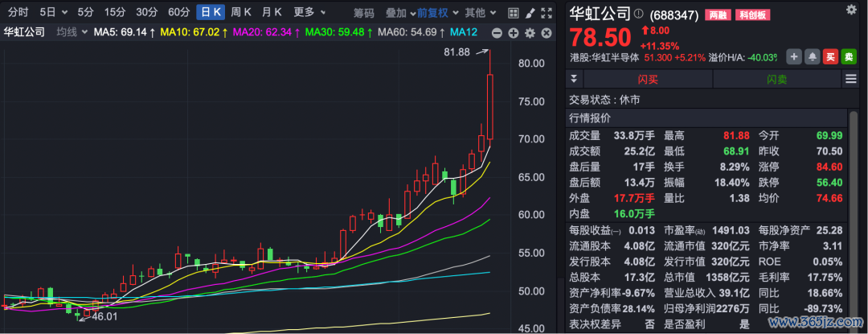
Task: Open the 更多 more periods dropdown
Action: (309, 12)
